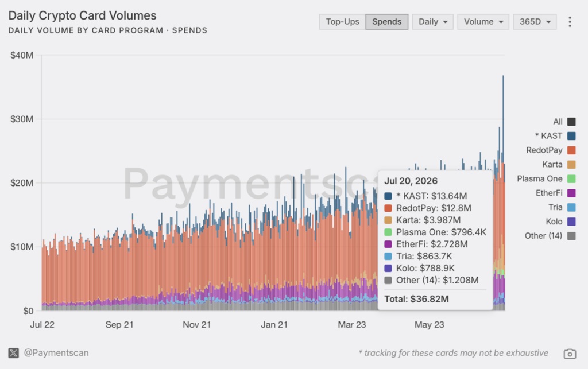Click the camera screenshot icon

pyautogui.click(x=570, y=354)
